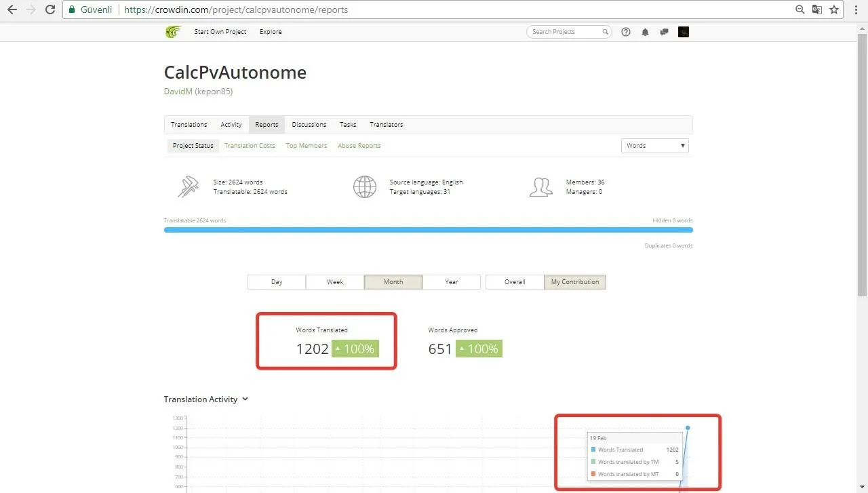The height and width of the screenshot is (493, 868).
Task: Click 'Members: 36' text
Action: tap(585, 182)
